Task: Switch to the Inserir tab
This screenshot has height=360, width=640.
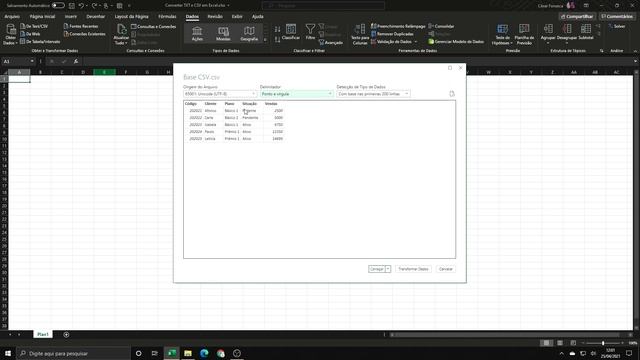Action: 71,17
